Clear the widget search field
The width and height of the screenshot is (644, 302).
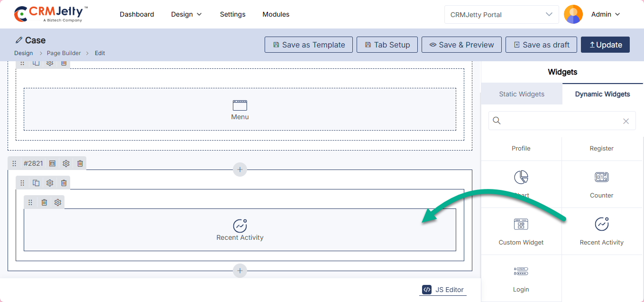(x=626, y=121)
